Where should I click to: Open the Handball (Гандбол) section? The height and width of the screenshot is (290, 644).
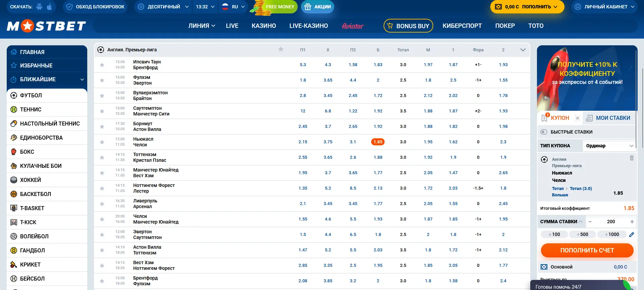pyautogui.click(x=47, y=250)
